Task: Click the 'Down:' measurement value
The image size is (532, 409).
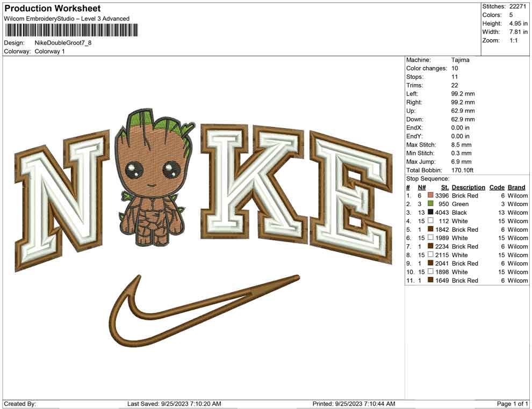Action: pyautogui.click(x=463, y=119)
